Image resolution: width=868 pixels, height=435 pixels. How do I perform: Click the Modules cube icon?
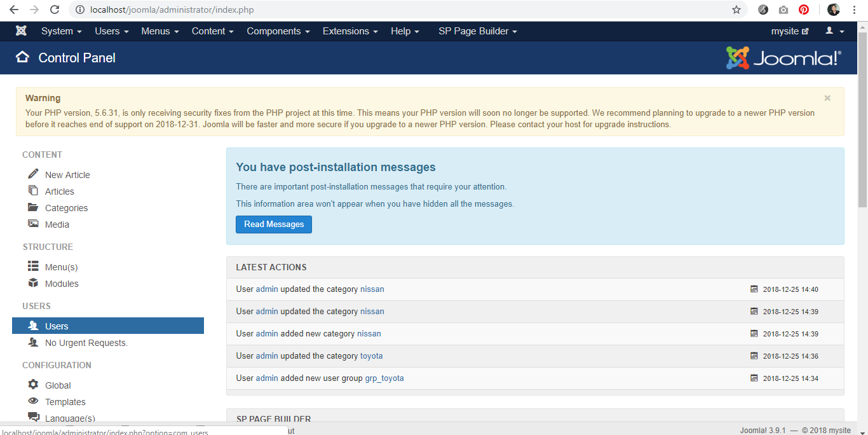tap(33, 283)
